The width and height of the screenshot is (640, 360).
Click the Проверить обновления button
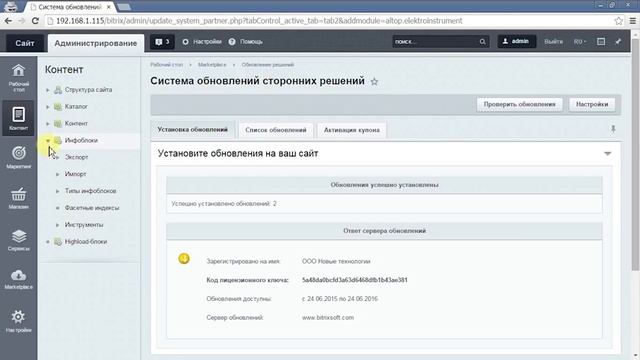pyautogui.click(x=519, y=104)
